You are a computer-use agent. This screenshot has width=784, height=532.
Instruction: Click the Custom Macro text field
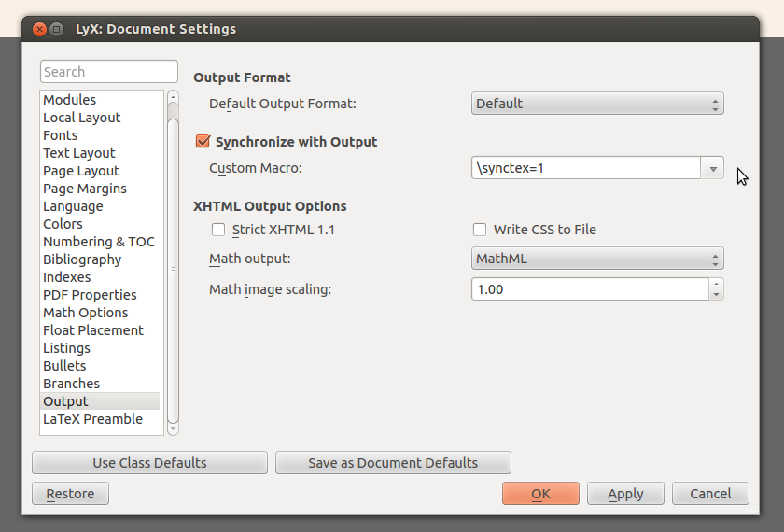pos(586,168)
